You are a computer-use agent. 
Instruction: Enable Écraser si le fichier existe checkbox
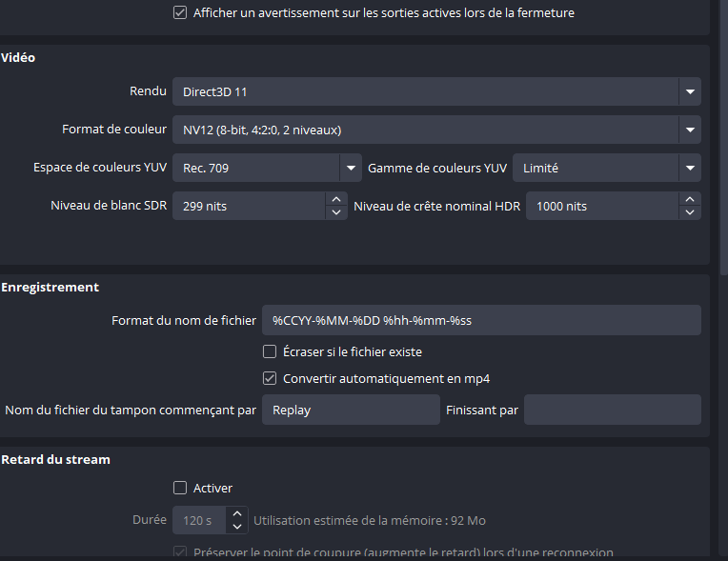pyautogui.click(x=270, y=351)
